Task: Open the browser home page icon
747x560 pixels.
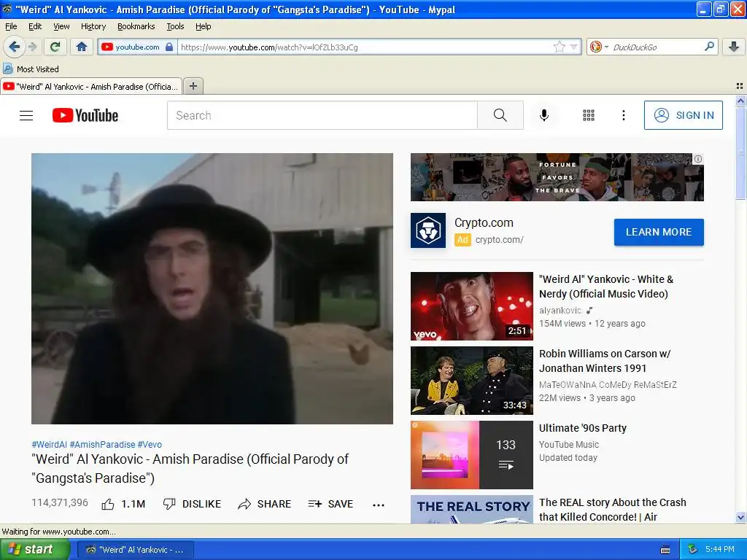Action: click(x=82, y=47)
